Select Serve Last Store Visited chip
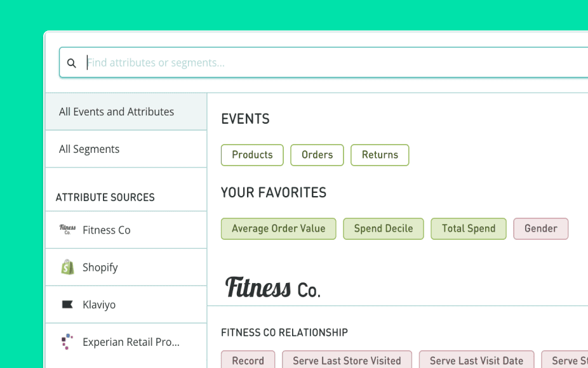The width and height of the screenshot is (588, 368). [x=347, y=360]
